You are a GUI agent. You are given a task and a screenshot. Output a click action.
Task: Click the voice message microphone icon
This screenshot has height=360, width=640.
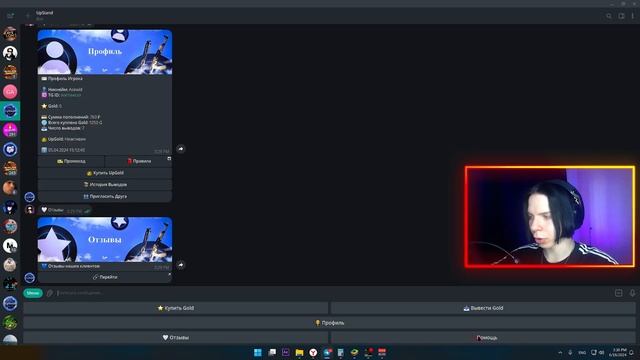click(632, 293)
